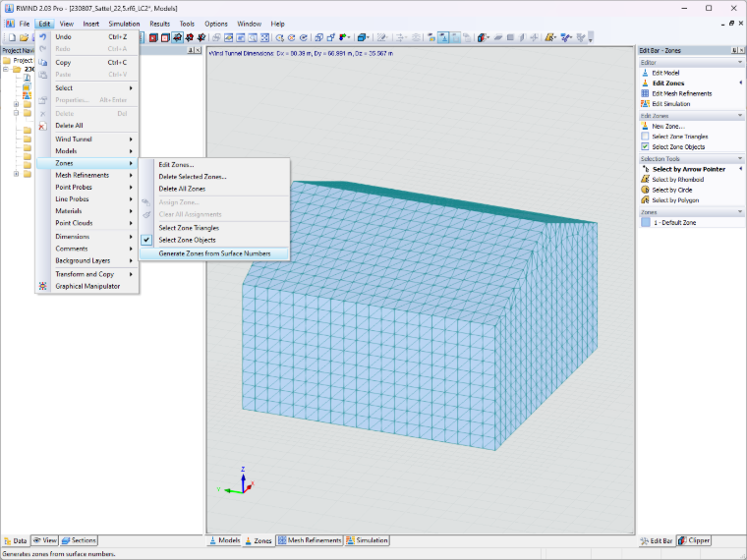Switch to the Models bottom tab
This screenshot has width=747, height=560.
(x=224, y=540)
